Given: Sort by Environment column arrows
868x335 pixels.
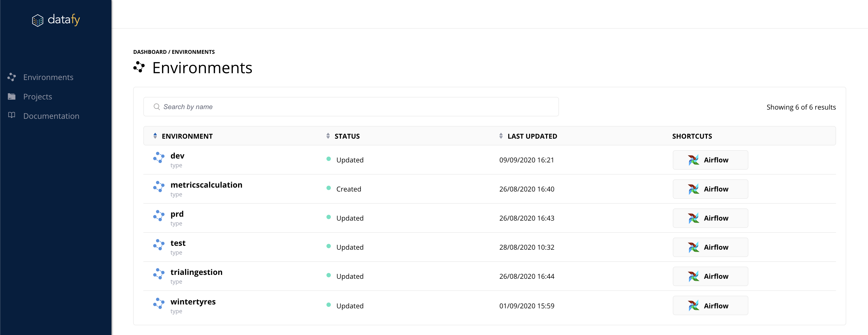Looking at the screenshot, I should point(155,136).
